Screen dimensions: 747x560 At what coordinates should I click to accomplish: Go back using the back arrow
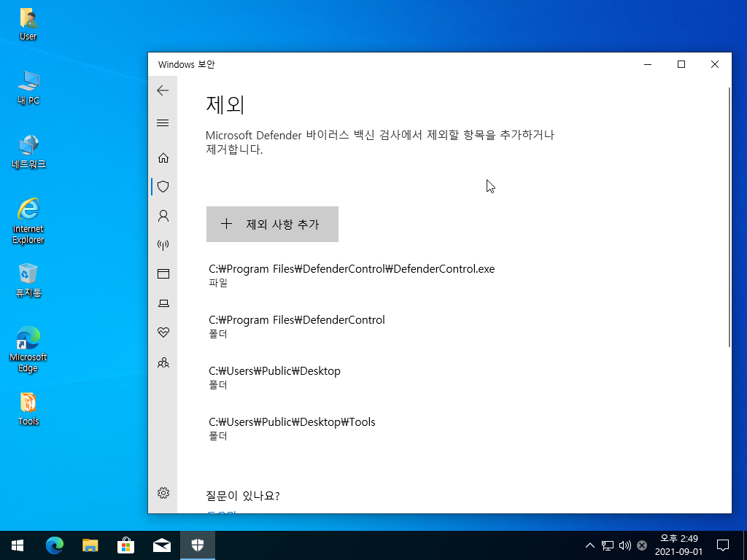pyautogui.click(x=163, y=90)
